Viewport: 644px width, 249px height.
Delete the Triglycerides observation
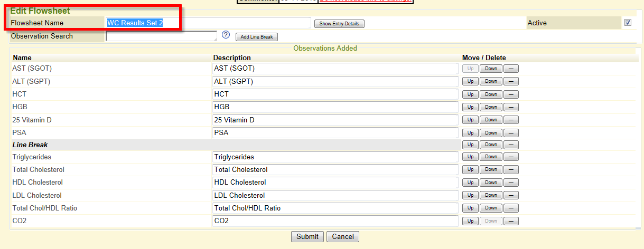[x=511, y=157]
